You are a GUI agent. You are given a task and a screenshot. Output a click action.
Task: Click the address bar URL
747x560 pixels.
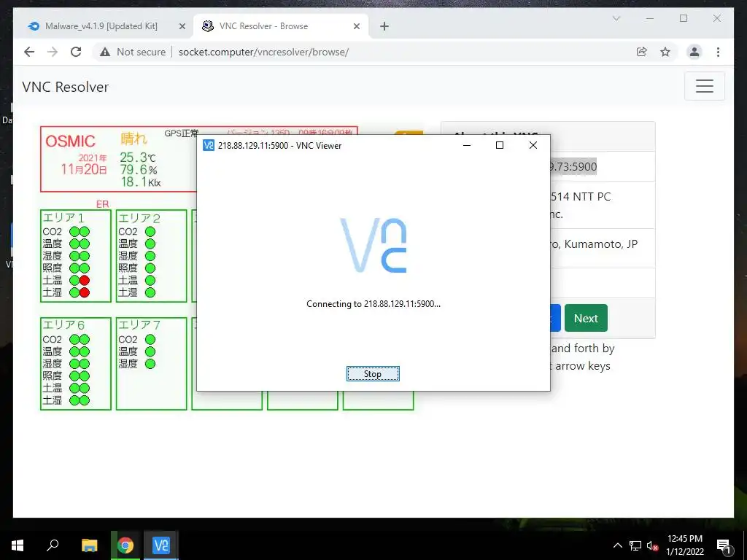pos(263,52)
